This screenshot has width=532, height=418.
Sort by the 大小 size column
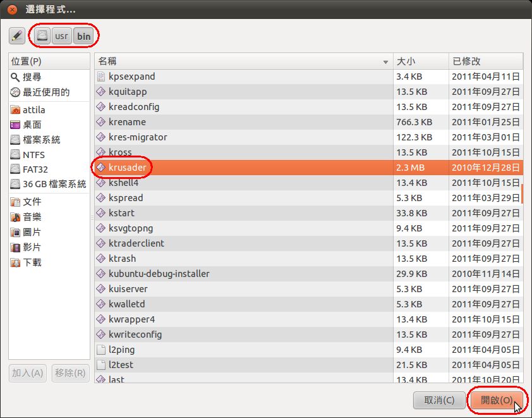(x=421, y=61)
